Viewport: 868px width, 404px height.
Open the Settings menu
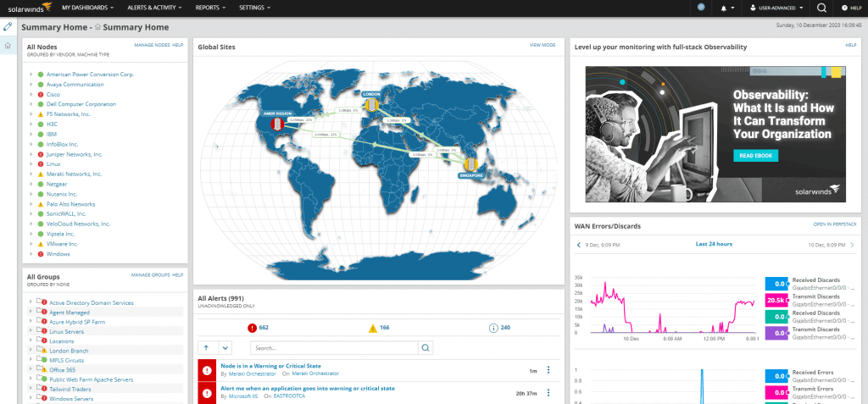pos(254,8)
